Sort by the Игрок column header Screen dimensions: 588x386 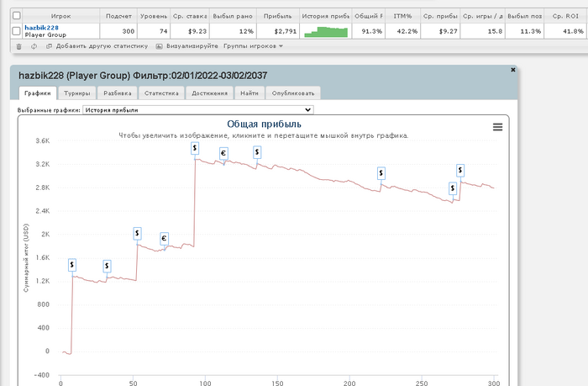point(60,16)
